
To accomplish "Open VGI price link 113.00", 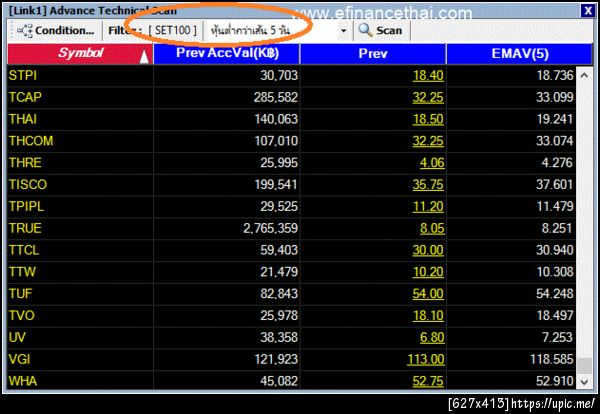I will tap(426, 359).
